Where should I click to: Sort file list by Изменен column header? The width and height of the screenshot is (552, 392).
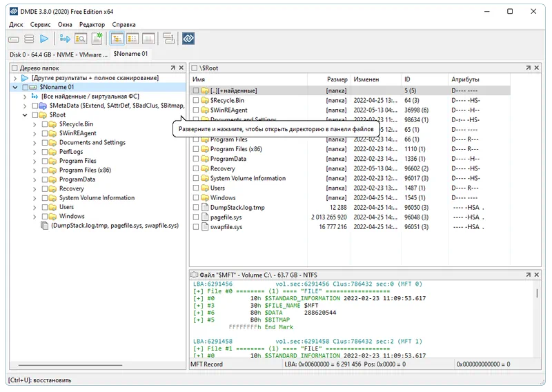tap(366, 79)
